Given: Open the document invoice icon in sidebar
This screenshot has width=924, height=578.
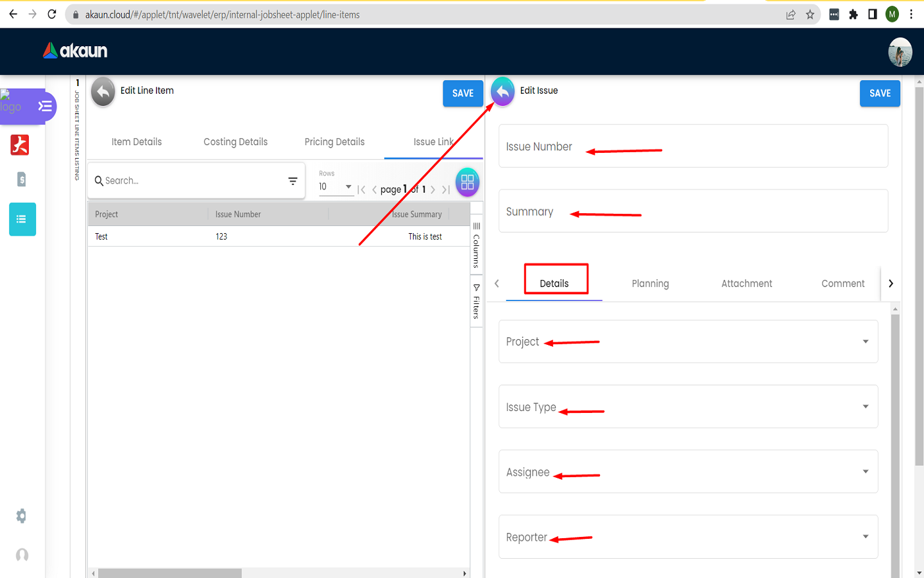Looking at the screenshot, I should (21, 179).
